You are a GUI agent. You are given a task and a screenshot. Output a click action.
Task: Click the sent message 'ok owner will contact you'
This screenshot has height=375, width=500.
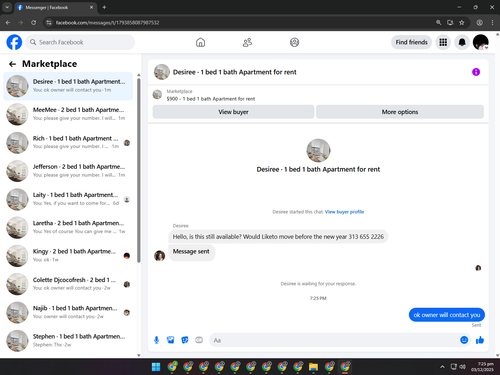click(x=447, y=315)
